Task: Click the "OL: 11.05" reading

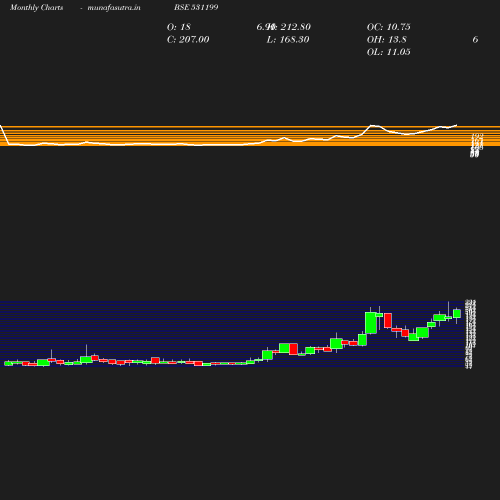Action: click(x=389, y=52)
